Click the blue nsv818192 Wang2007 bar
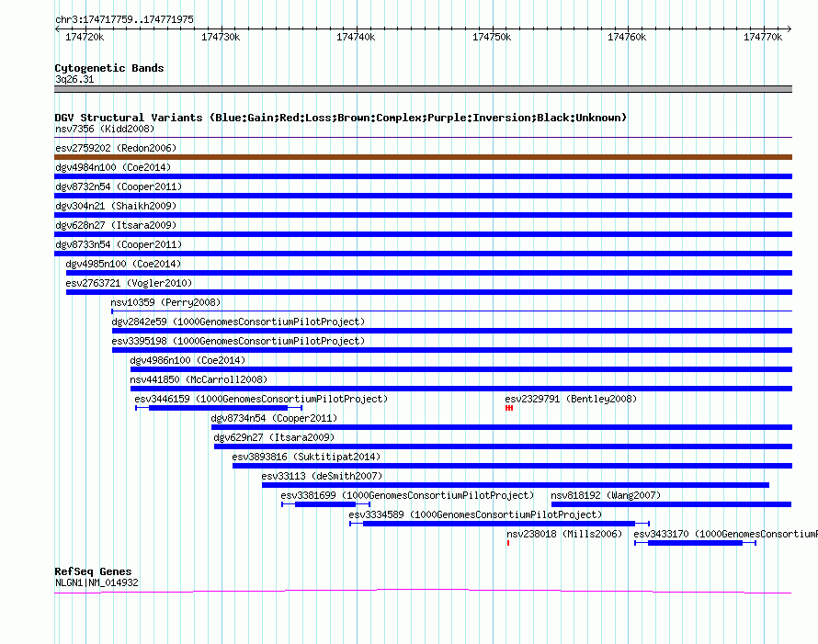The image size is (818, 644). pos(672,504)
